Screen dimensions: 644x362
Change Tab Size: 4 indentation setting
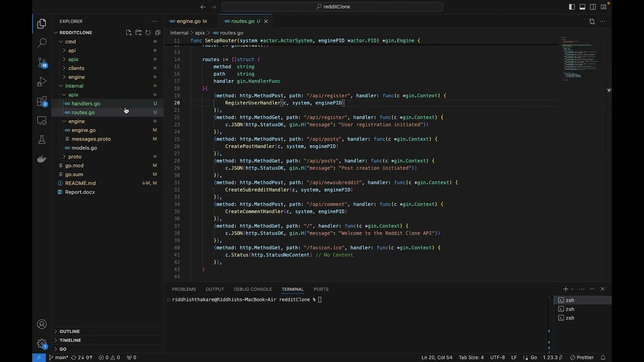[x=471, y=357]
